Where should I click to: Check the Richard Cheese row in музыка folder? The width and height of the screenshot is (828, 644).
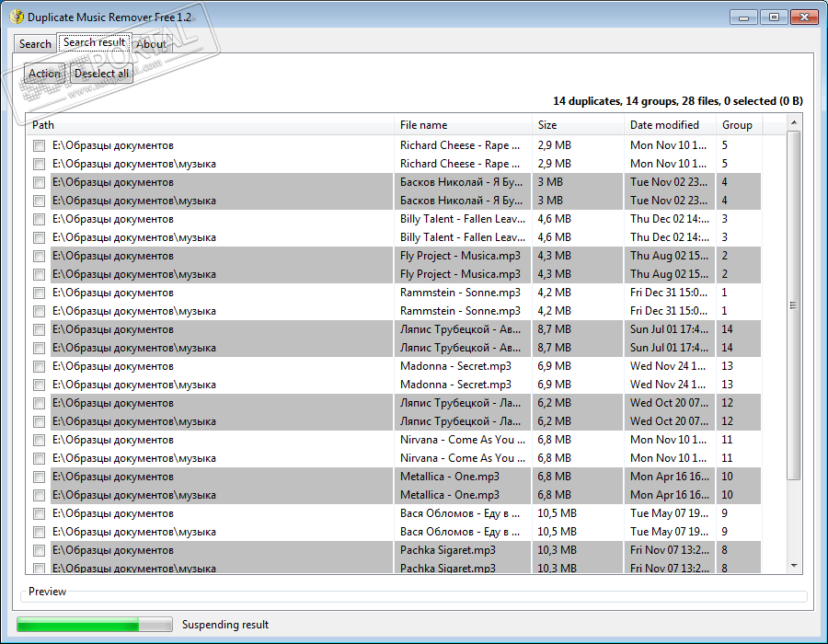point(39,164)
